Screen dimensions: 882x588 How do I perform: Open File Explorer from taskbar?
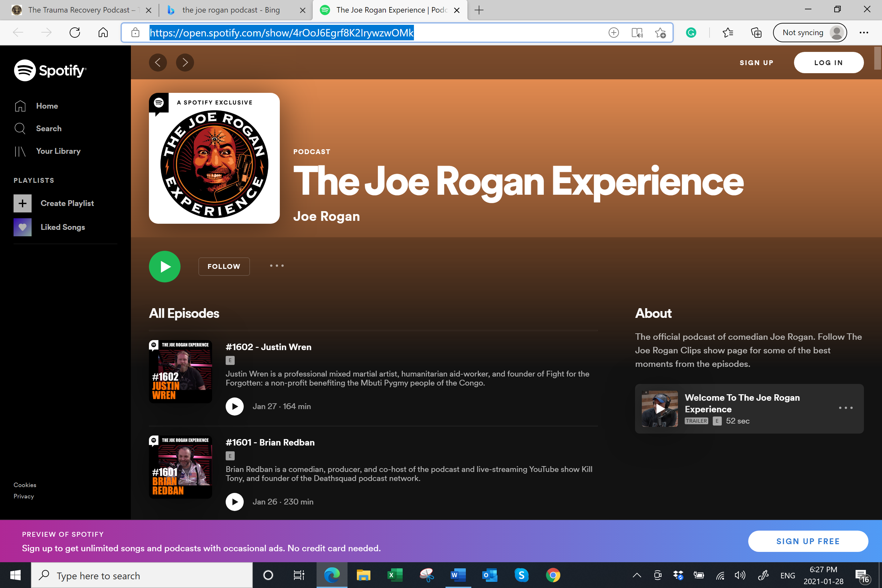tap(363, 575)
